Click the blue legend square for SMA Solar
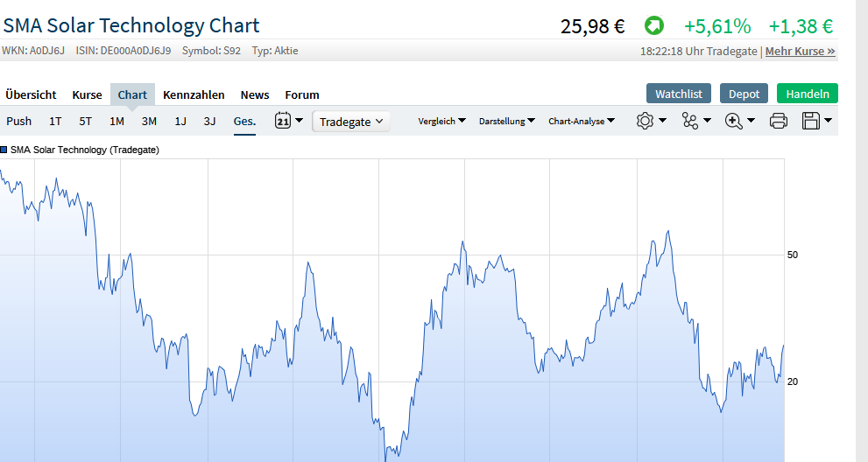This screenshot has height=462, width=868. [4, 150]
